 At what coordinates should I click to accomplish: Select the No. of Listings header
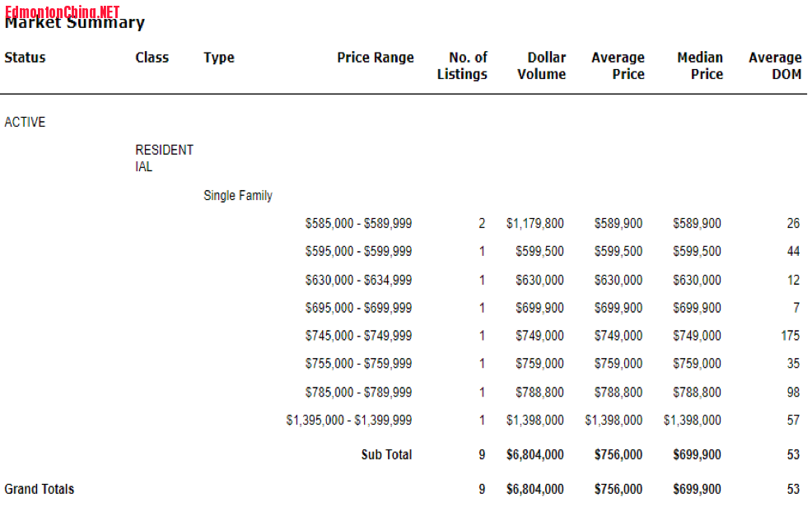[x=463, y=66]
